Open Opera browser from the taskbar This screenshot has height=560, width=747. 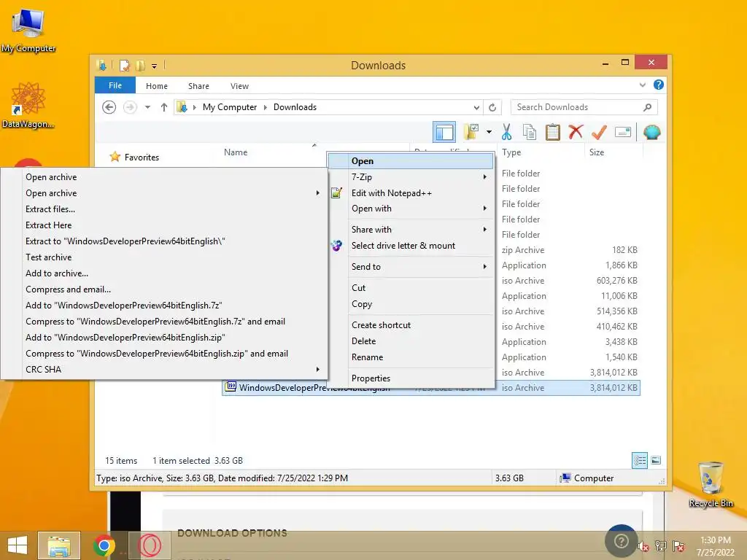tap(149, 545)
